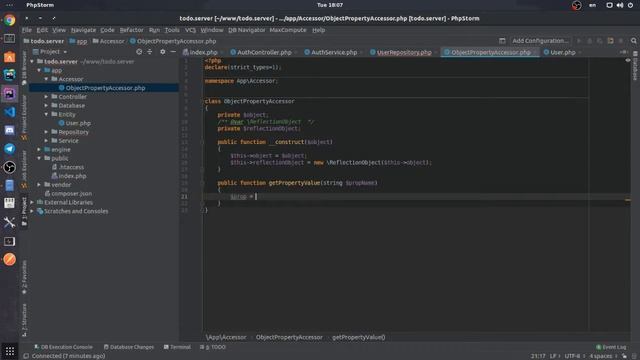
Task: Open the Navigate menu
Action: point(83,30)
